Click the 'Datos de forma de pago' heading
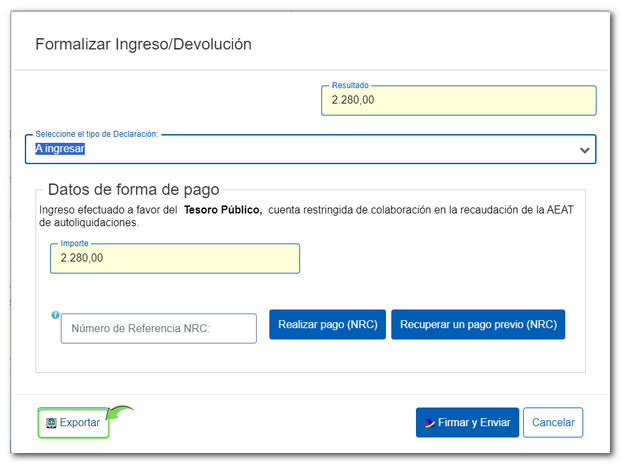621x464 pixels. tap(133, 190)
